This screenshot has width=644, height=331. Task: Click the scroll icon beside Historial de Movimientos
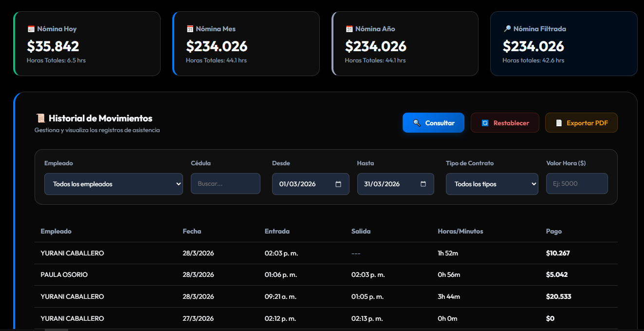(41, 118)
